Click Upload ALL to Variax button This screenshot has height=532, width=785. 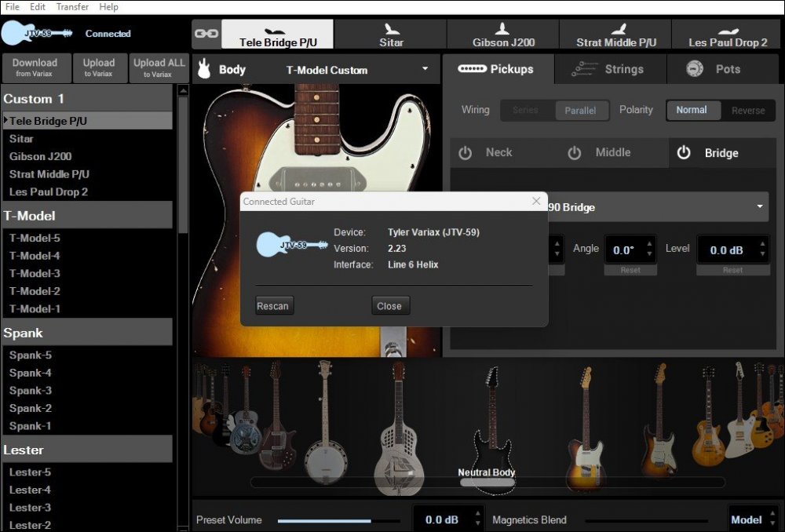[159, 68]
